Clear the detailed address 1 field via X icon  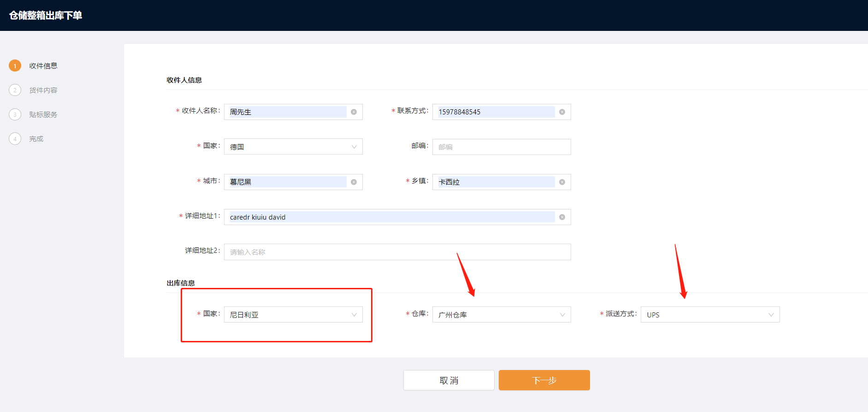562,217
